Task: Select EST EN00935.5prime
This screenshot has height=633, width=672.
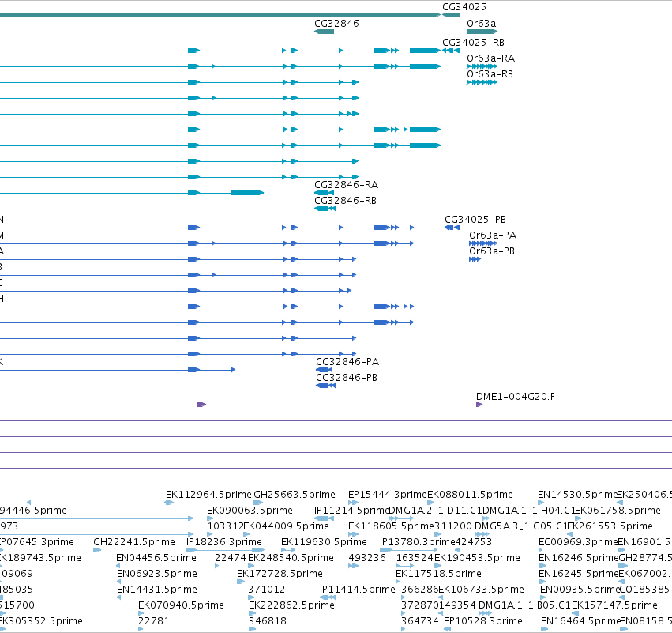Action: point(580,590)
